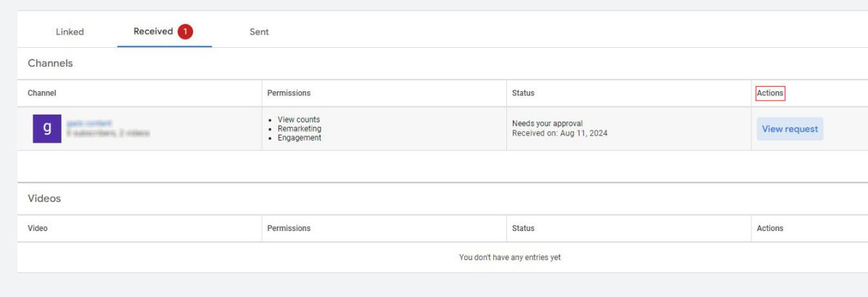
Task: Click the "Needs your approval" status text
Action: pyautogui.click(x=547, y=123)
